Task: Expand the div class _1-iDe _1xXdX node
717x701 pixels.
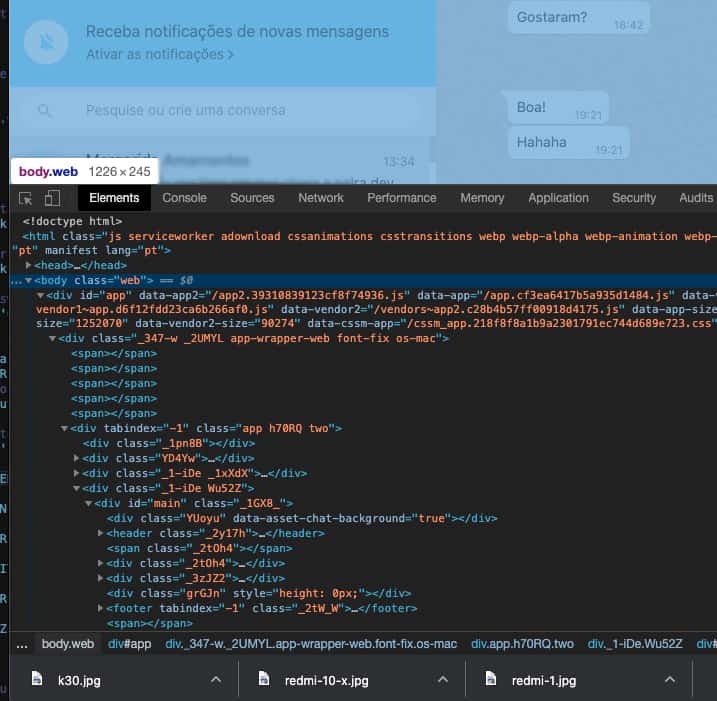Action: 76,473
